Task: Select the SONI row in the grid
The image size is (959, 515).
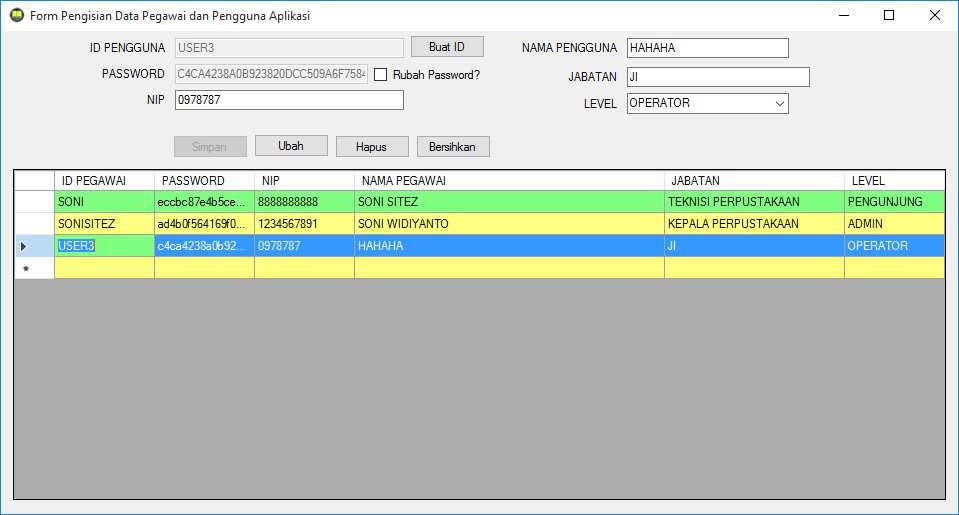Action: click(x=104, y=202)
